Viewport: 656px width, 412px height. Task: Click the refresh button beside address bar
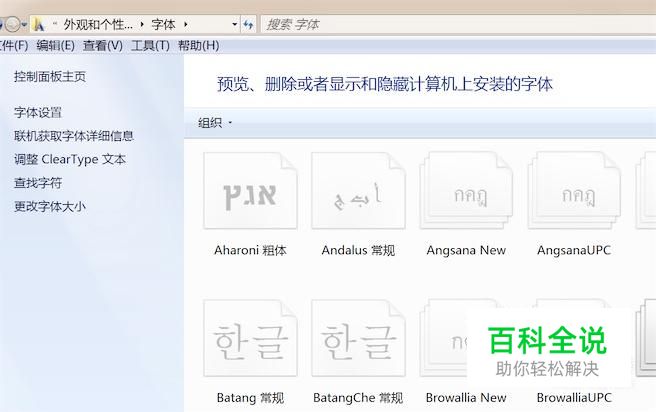(249, 25)
